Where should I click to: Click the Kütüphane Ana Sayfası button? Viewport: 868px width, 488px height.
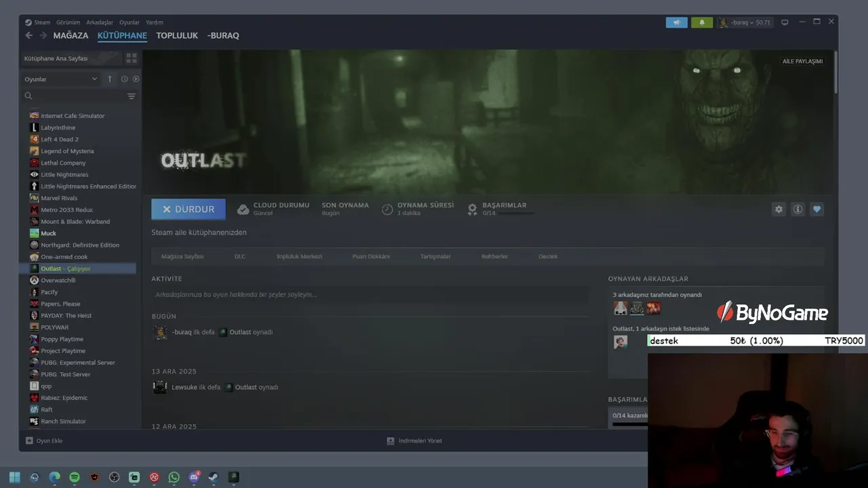point(71,58)
